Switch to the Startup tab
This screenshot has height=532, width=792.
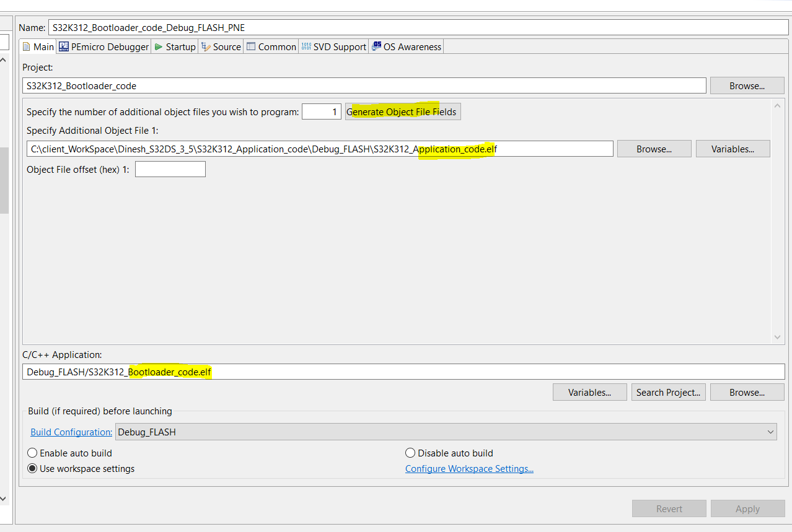tap(174, 46)
